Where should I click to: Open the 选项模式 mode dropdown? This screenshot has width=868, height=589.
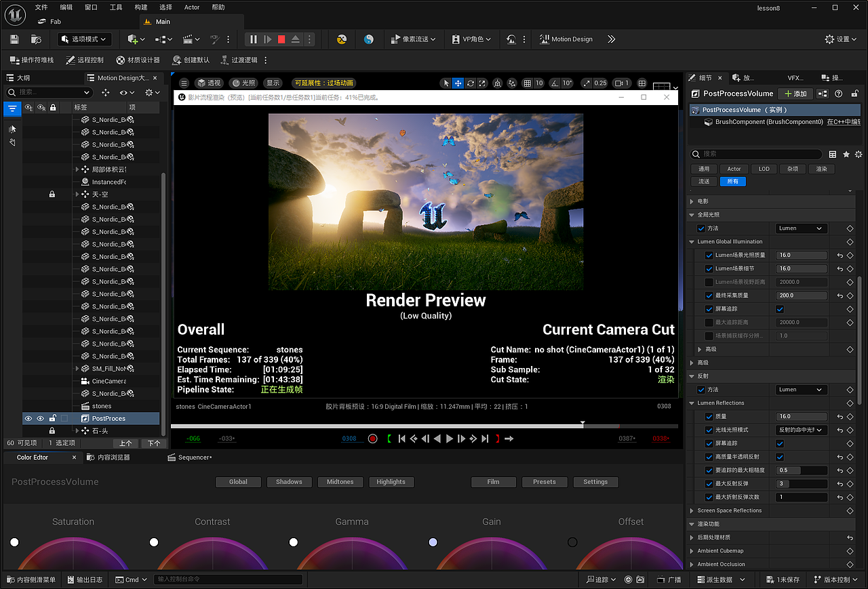coord(85,39)
